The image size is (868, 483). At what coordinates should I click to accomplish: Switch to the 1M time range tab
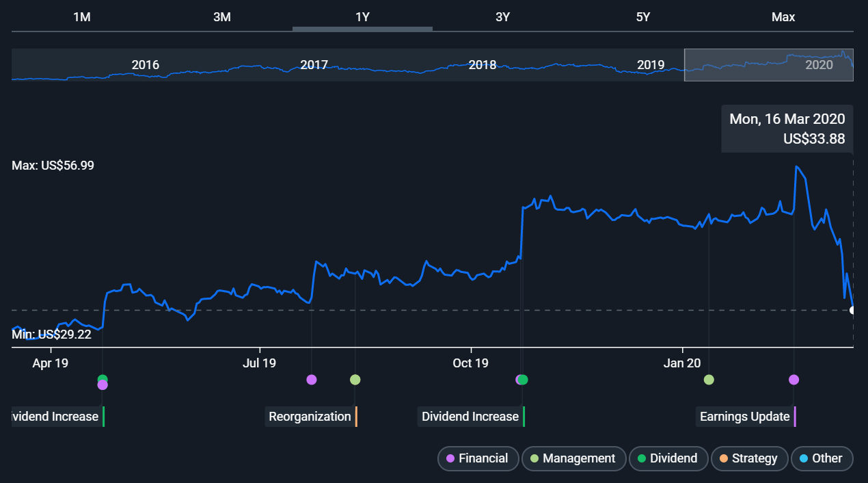82,17
